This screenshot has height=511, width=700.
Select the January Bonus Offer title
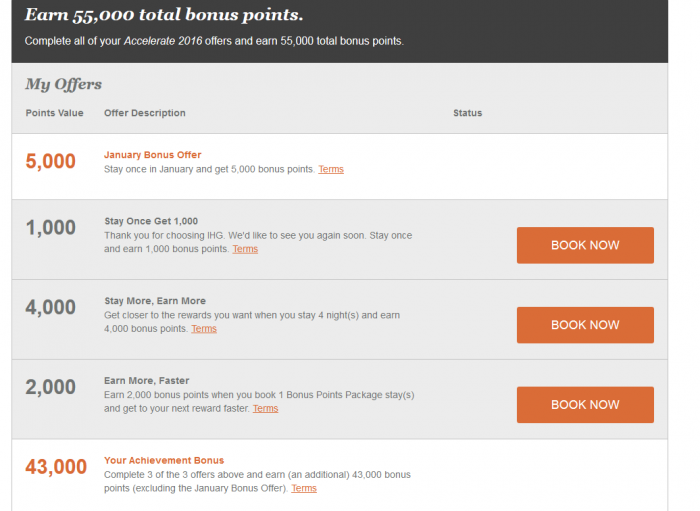[x=153, y=155]
